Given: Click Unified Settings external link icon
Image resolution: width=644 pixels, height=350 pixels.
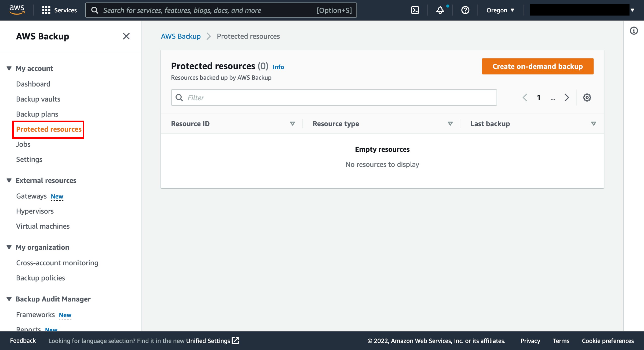Looking at the screenshot, I should [x=235, y=341].
